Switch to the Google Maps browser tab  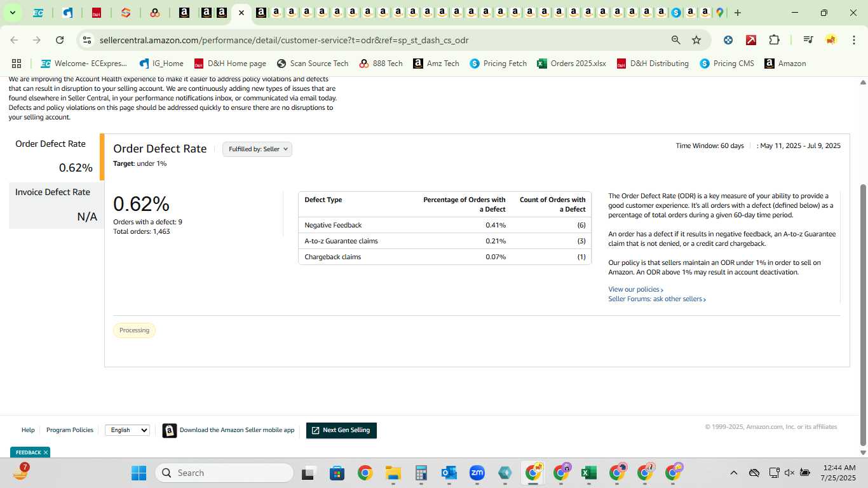[720, 13]
